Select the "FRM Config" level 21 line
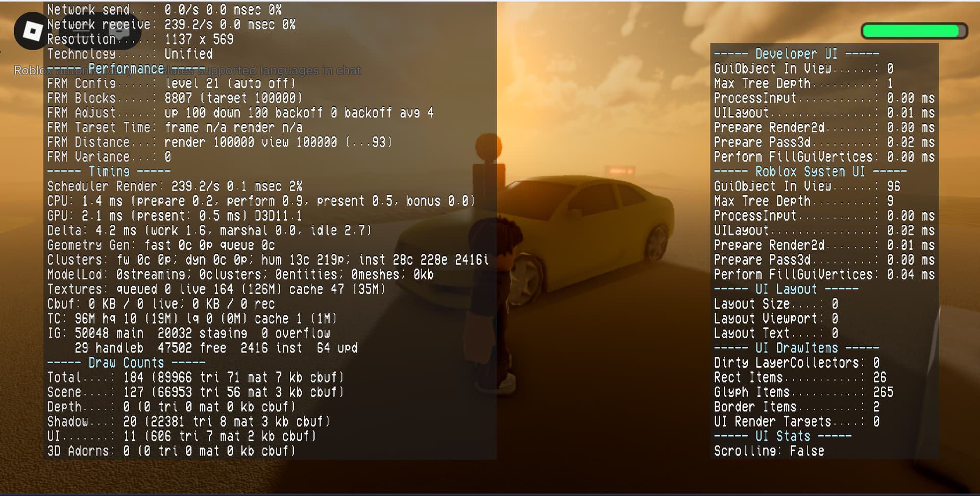The height and width of the screenshot is (496, 980). click(x=171, y=83)
